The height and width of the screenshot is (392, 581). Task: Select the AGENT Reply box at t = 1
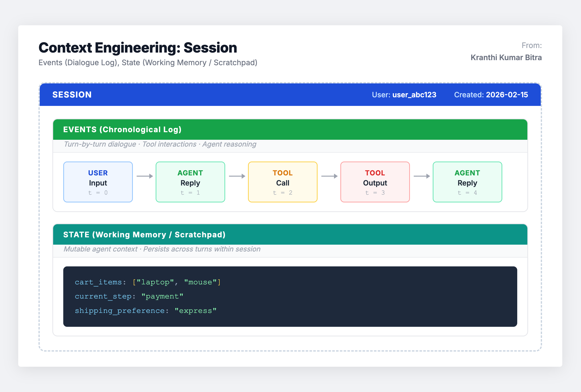pos(190,182)
